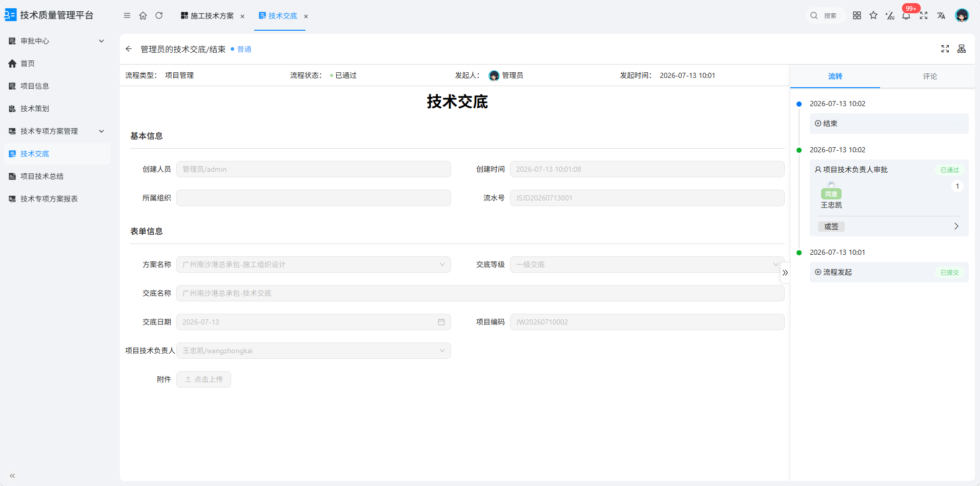Open language translation icon
Viewport: 980px width, 486px height.
coord(941,15)
